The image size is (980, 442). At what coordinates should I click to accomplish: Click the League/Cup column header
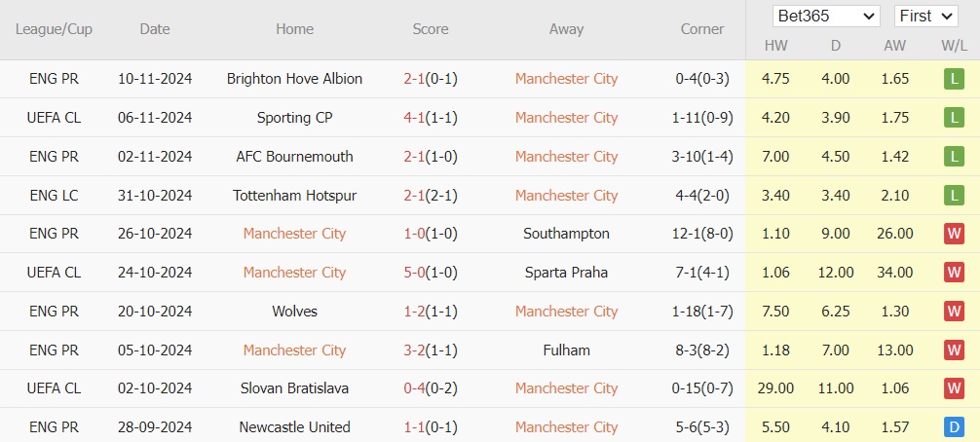(x=54, y=29)
